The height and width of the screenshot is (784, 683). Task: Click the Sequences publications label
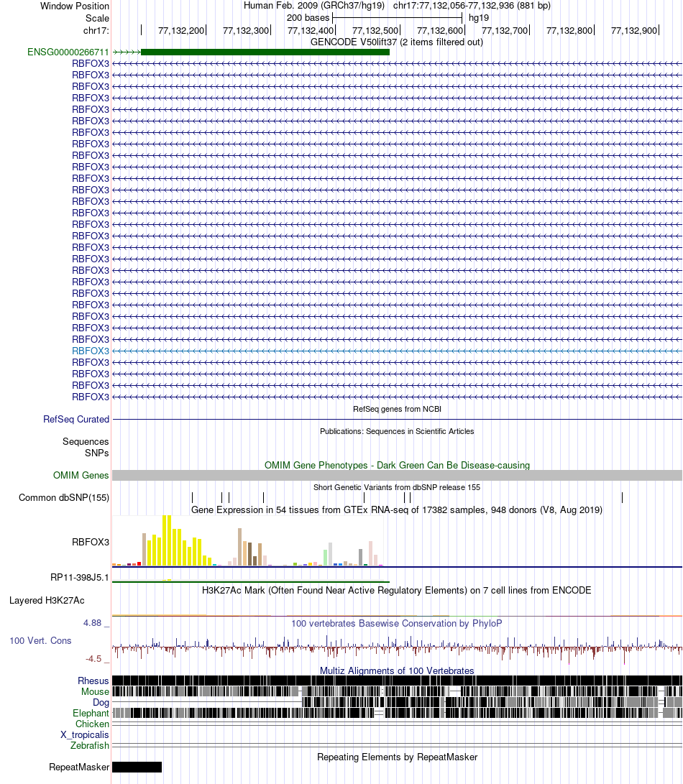(x=86, y=441)
